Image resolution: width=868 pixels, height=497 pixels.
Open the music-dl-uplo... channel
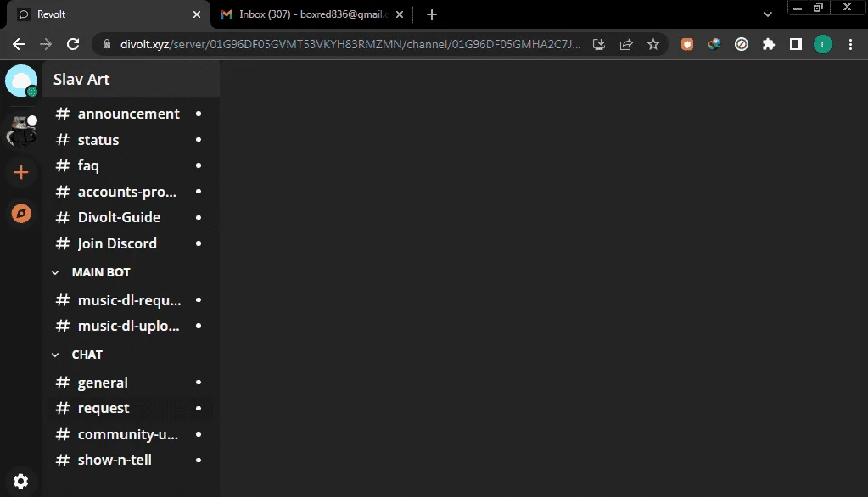(131, 326)
